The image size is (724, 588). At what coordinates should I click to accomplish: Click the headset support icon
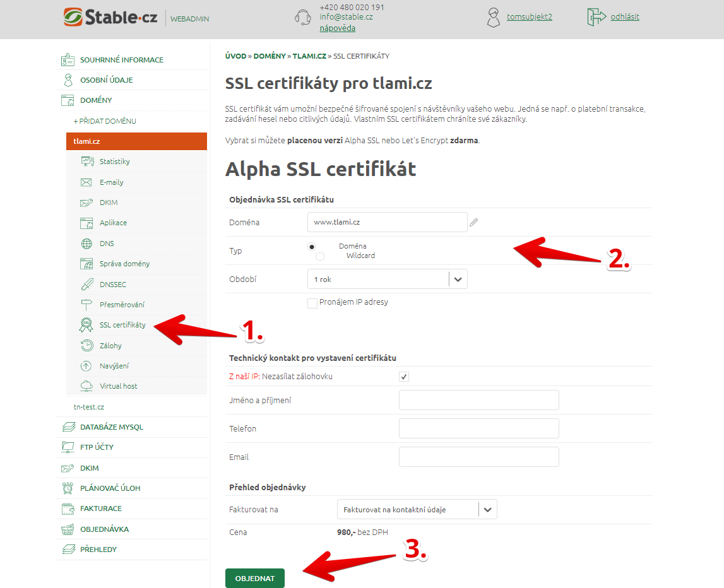point(303,18)
